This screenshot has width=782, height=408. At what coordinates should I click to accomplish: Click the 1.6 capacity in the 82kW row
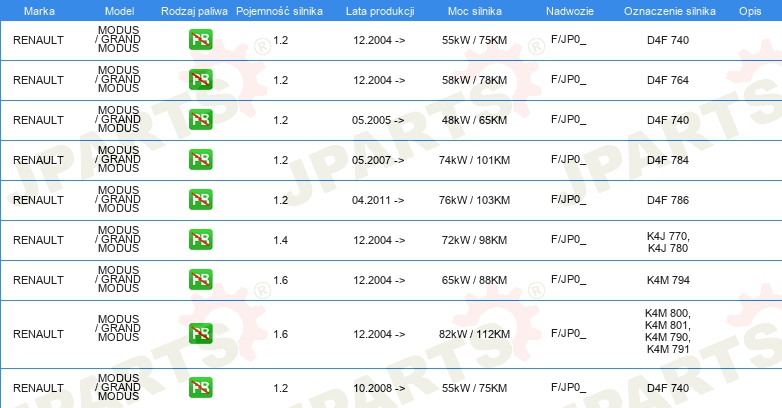(x=280, y=334)
